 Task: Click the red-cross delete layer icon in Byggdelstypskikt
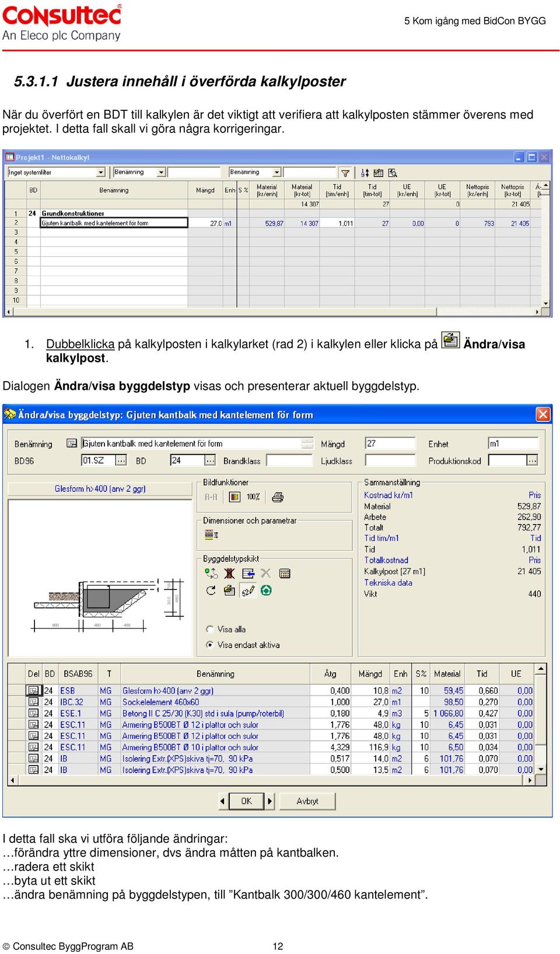(x=229, y=574)
